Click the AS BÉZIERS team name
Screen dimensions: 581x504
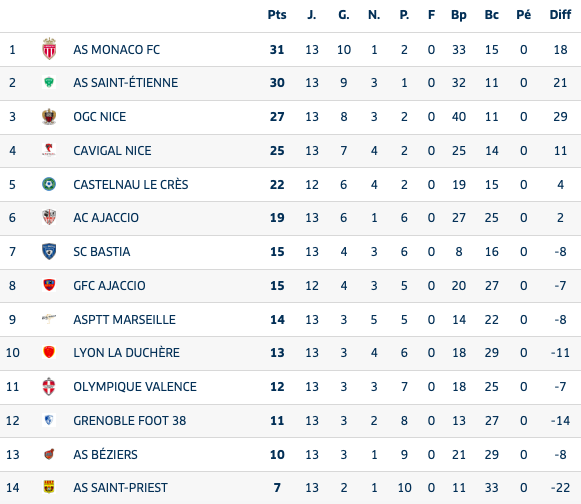[106, 454]
